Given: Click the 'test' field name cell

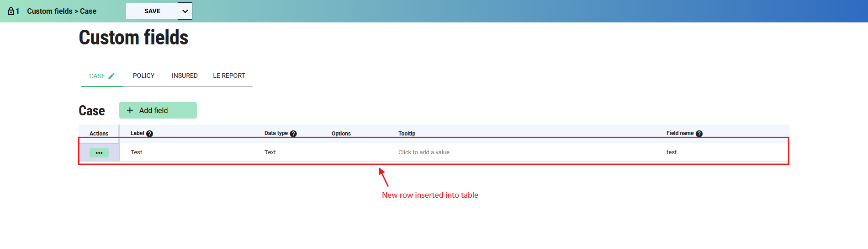Looking at the screenshot, I should pos(671,152).
